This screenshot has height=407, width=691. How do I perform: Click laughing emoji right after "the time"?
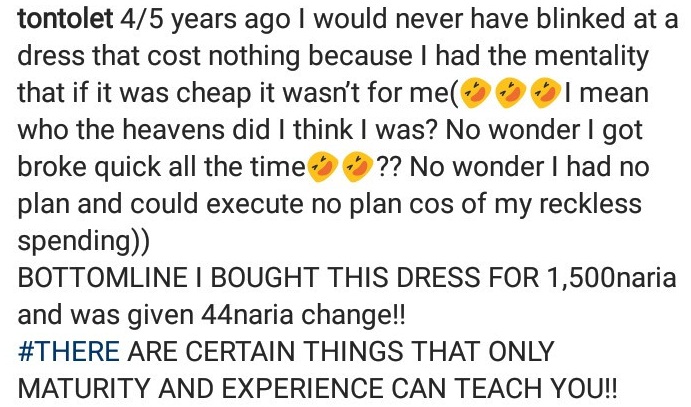coord(323,166)
